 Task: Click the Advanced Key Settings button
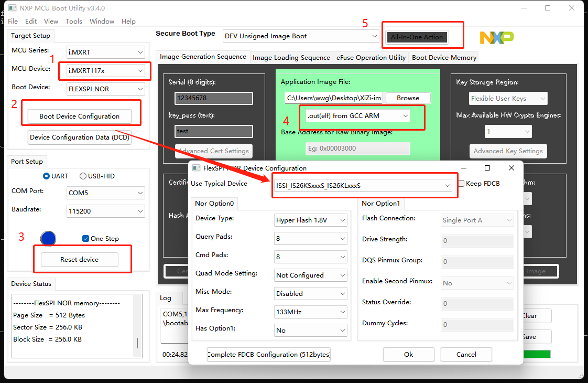(x=508, y=151)
